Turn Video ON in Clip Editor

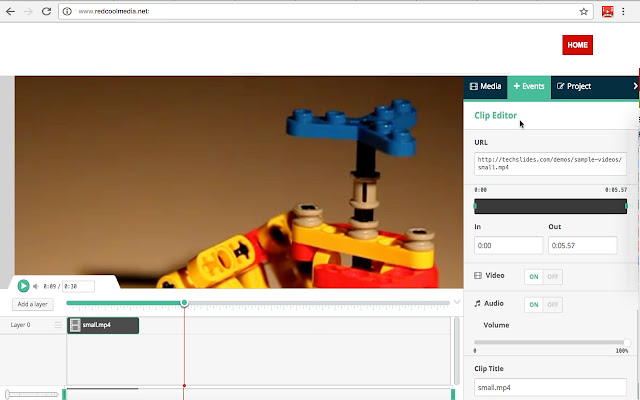[x=534, y=276]
